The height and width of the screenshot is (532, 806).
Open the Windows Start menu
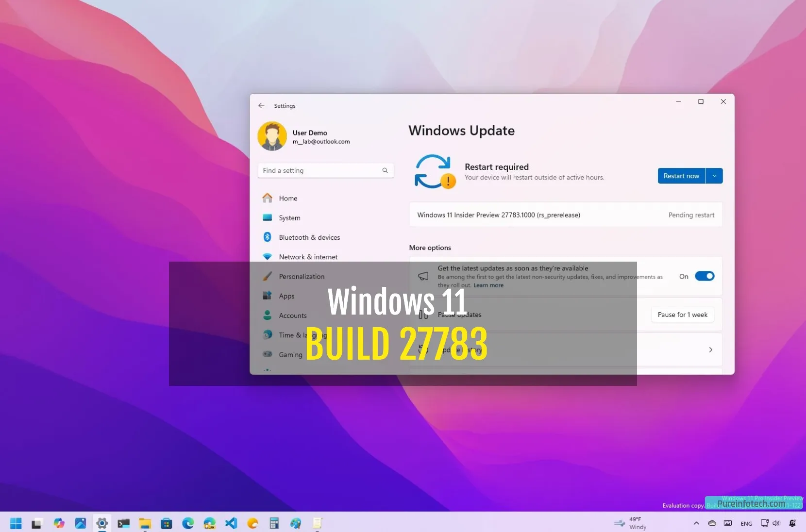pos(16,523)
